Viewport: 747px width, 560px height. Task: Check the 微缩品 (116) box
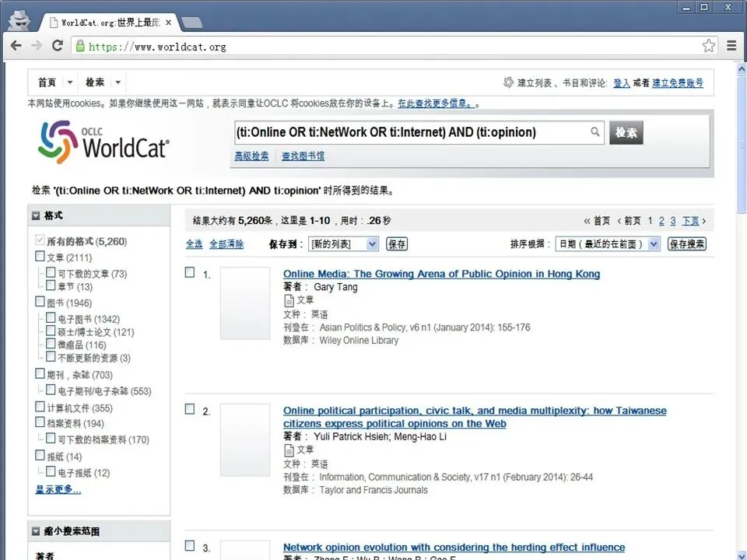point(51,343)
